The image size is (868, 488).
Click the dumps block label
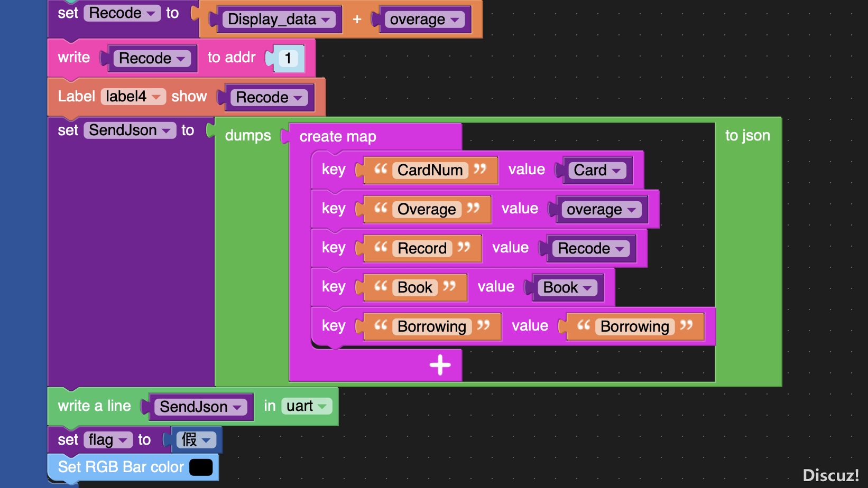coord(248,136)
